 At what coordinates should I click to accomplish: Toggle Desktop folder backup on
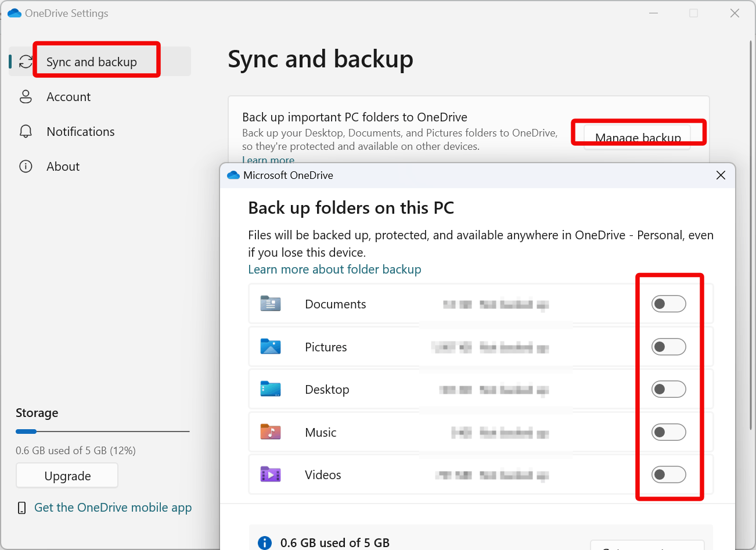tap(668, 389)
